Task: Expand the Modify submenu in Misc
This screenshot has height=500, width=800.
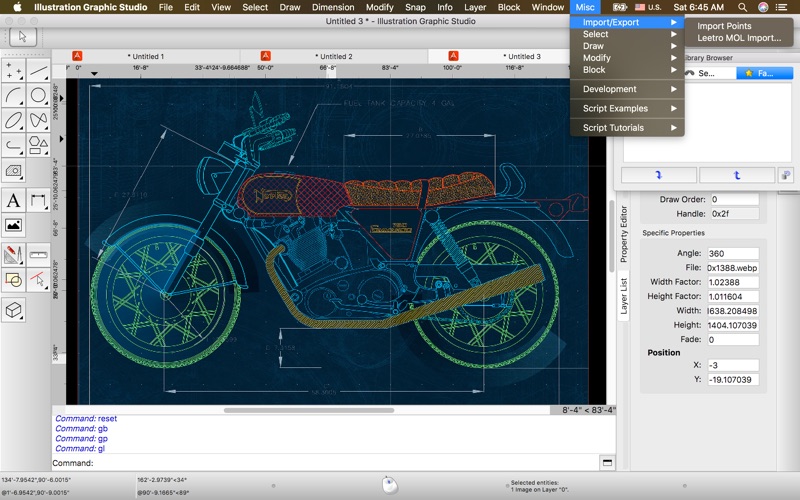Action: [x=627, y=58]
